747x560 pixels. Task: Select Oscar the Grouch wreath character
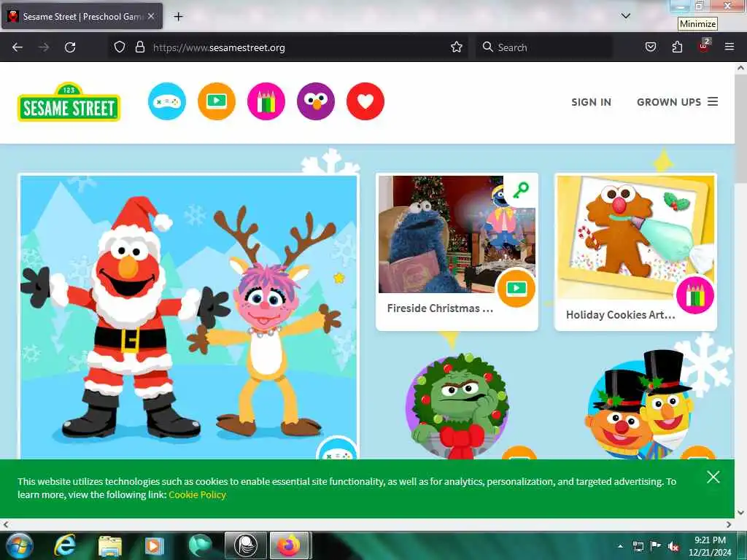457,405
